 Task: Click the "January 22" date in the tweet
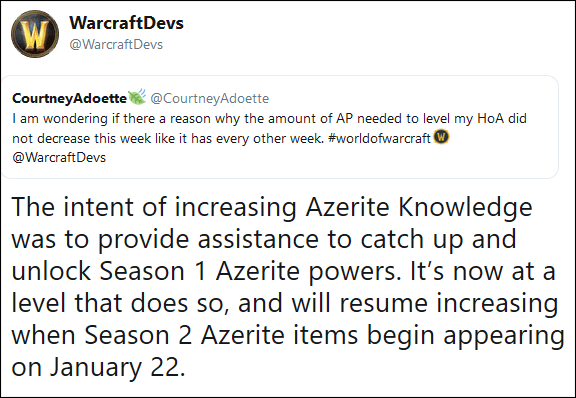coord(116,368)
